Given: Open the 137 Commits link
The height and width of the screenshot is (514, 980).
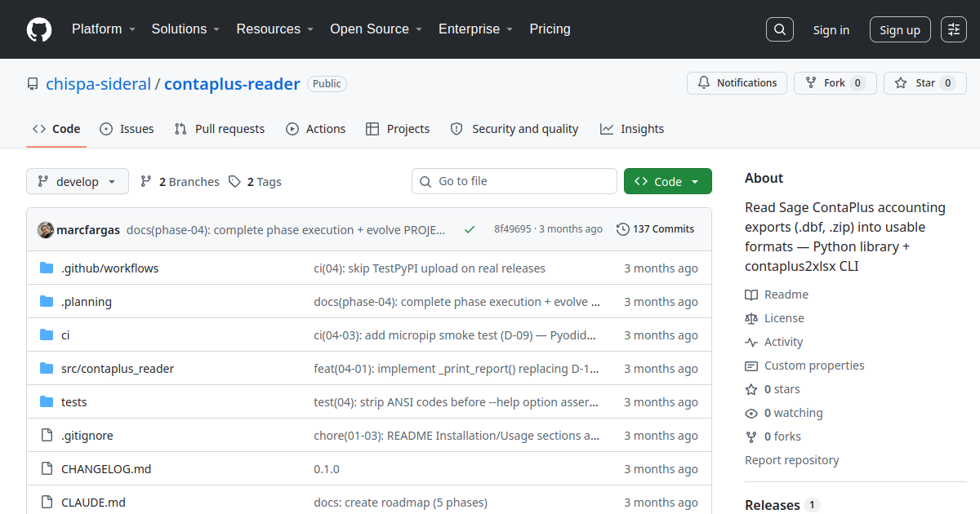Looking at the screenshot, I should [x=655, y=229].
